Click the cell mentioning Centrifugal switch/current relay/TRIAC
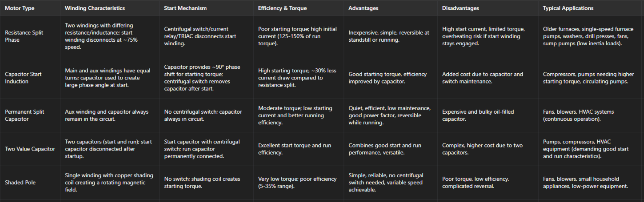644x202 pixels. point(200,36)
